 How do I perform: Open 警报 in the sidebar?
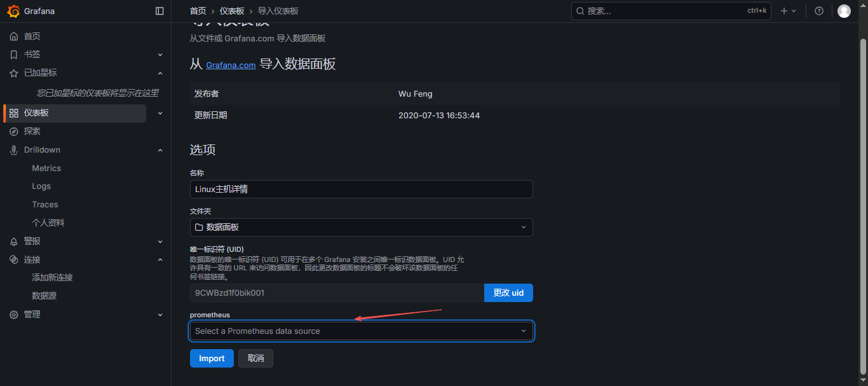(x=32, y=242)
